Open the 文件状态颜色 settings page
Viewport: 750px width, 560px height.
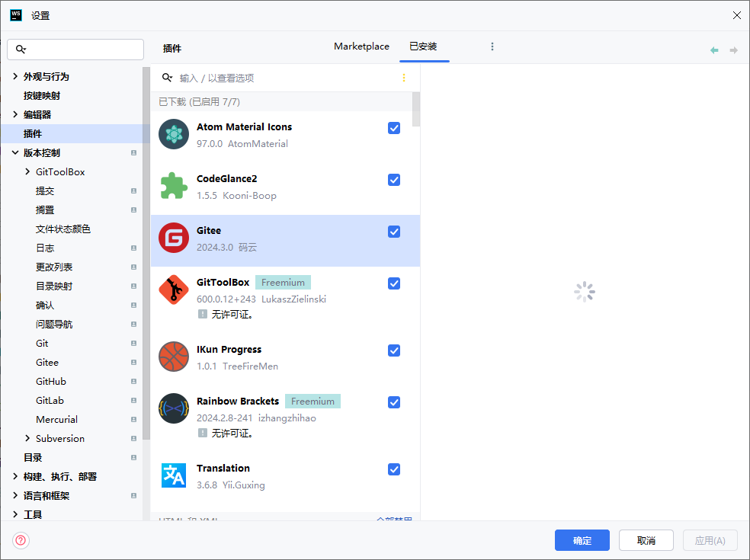[x=63, y=229]
